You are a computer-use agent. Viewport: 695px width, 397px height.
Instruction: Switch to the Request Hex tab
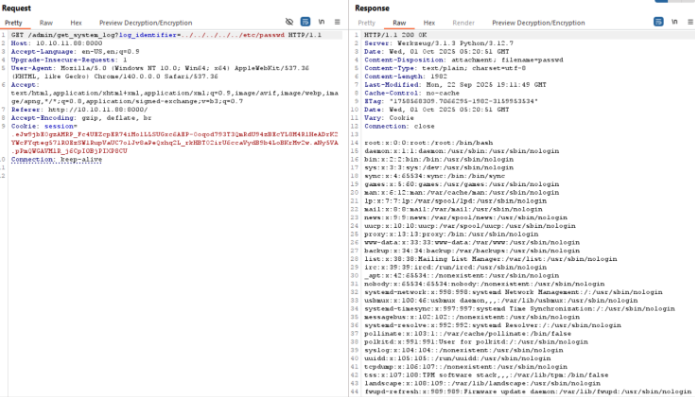tap(76, 23)
